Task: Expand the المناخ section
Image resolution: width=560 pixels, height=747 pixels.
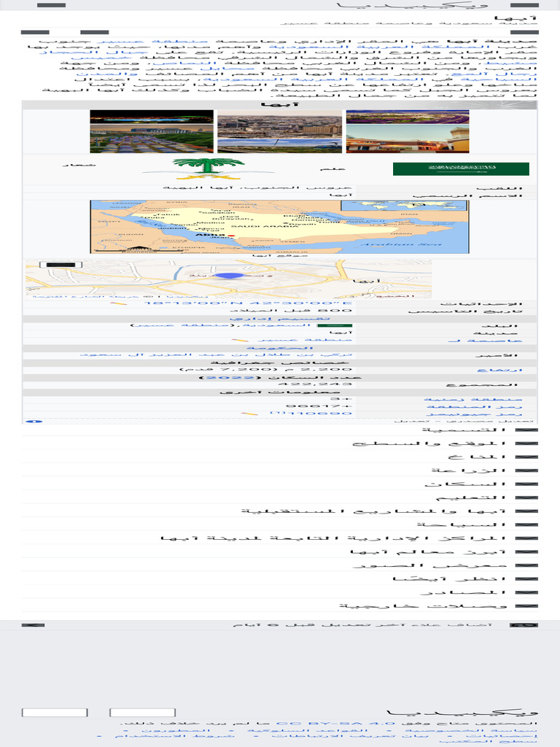Action: pyautogui.click(x=280, y=457)
